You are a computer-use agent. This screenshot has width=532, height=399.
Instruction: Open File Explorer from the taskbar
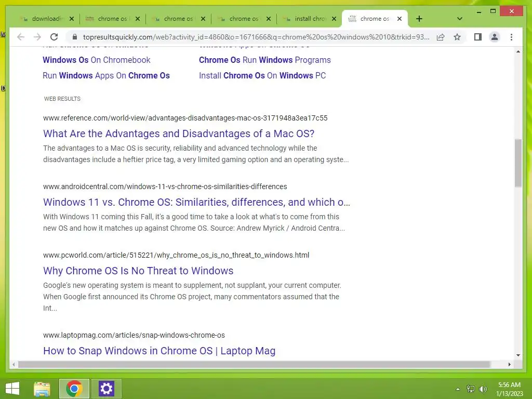(x=42, y=389)
